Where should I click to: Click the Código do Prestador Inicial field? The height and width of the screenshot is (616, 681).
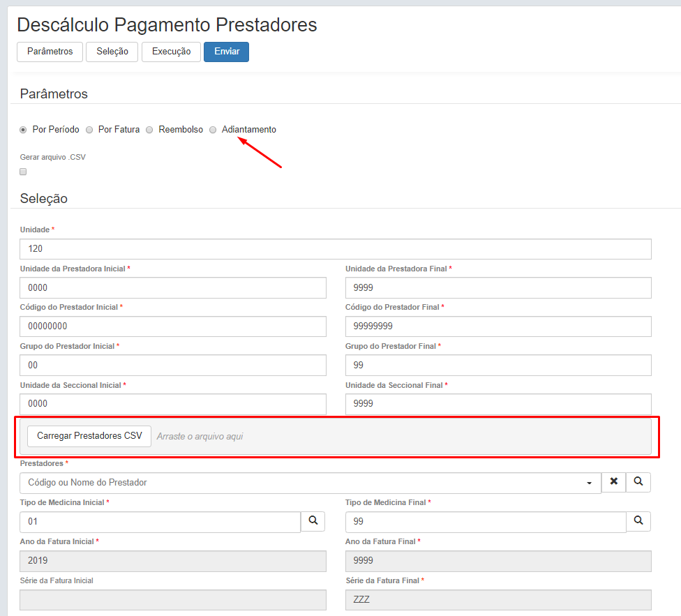click(173, 326)
